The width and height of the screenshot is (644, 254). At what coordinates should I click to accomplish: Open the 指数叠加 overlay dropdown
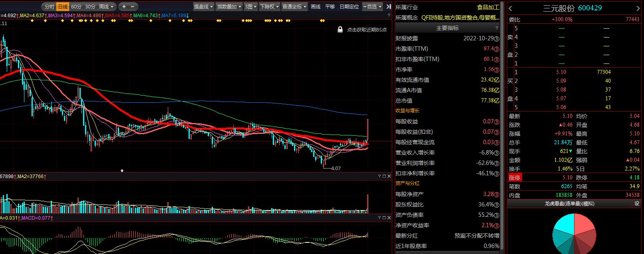coord(229,6)
